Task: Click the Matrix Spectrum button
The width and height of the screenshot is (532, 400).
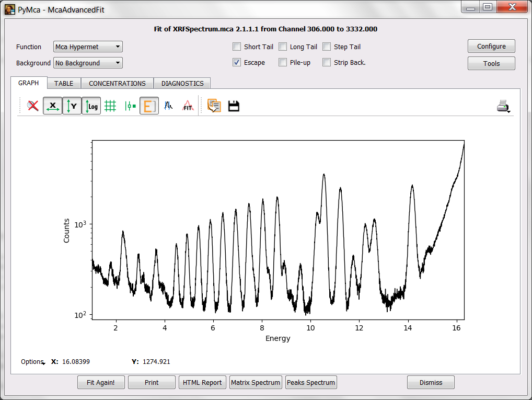Action: point(256,383)
